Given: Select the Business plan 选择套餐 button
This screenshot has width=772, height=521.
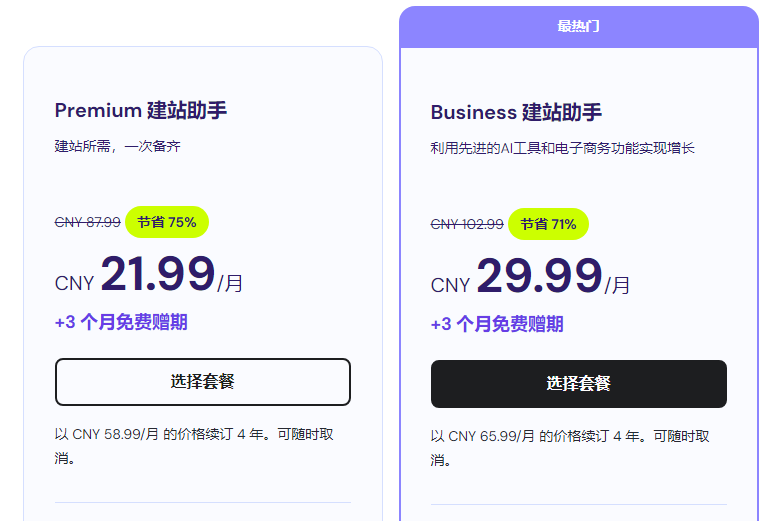Looking at the screenshot, I should pos(578,384).
